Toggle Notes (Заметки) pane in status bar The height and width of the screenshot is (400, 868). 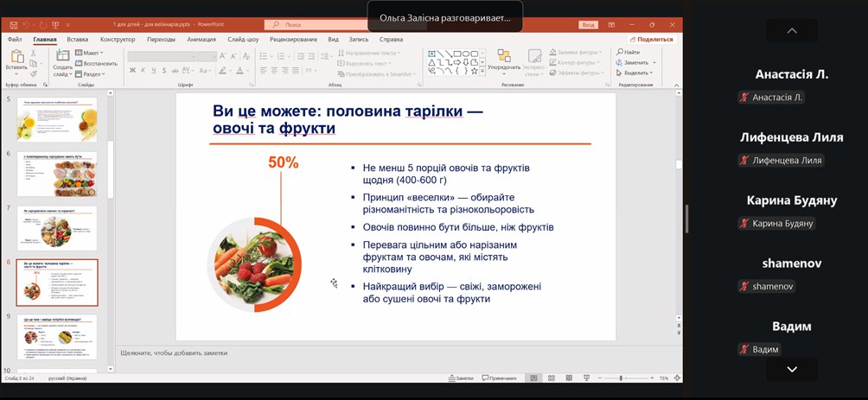(x=461, y=378)
